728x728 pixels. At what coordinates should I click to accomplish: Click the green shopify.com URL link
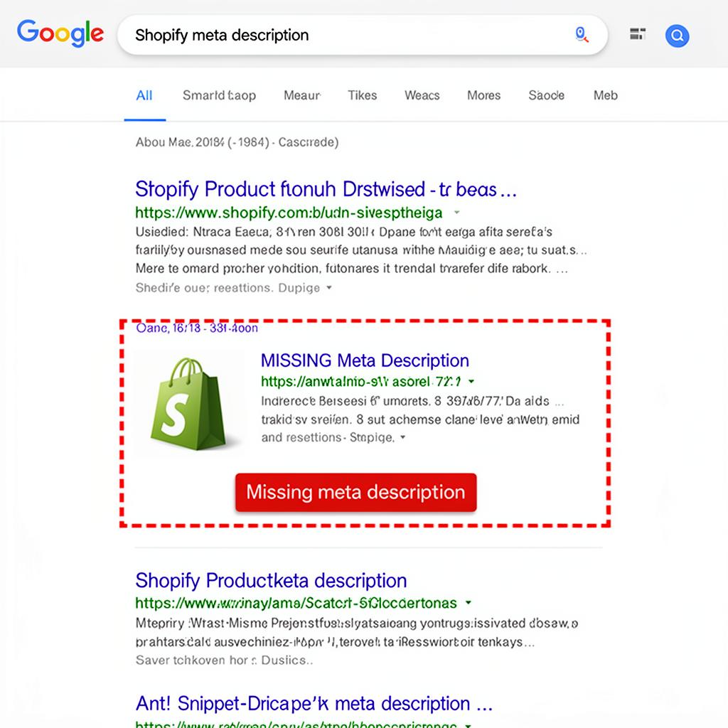(289, 213)
